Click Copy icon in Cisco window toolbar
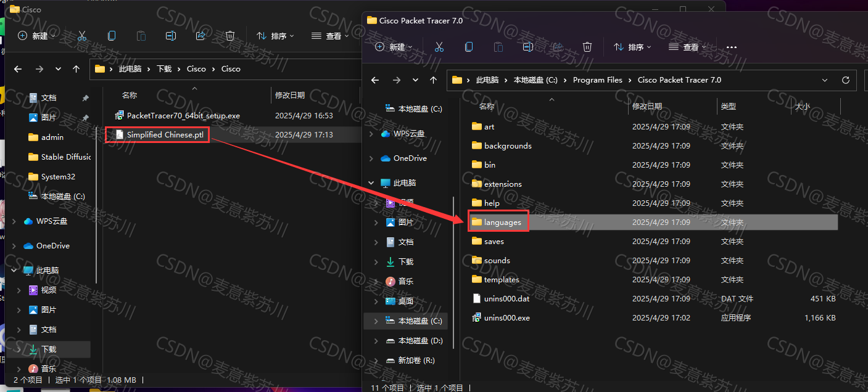Image resolution: width=868 pixels, height=392 pixels. [x=112, y=36]
